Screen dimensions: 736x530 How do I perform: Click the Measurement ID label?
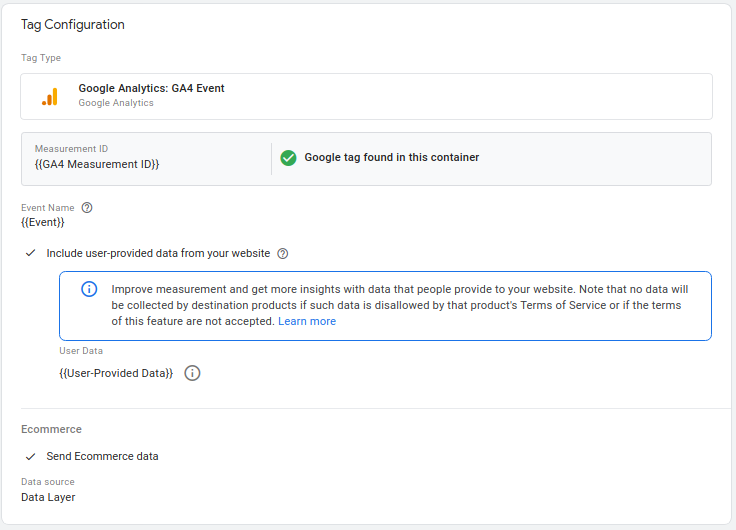[71, 148]
